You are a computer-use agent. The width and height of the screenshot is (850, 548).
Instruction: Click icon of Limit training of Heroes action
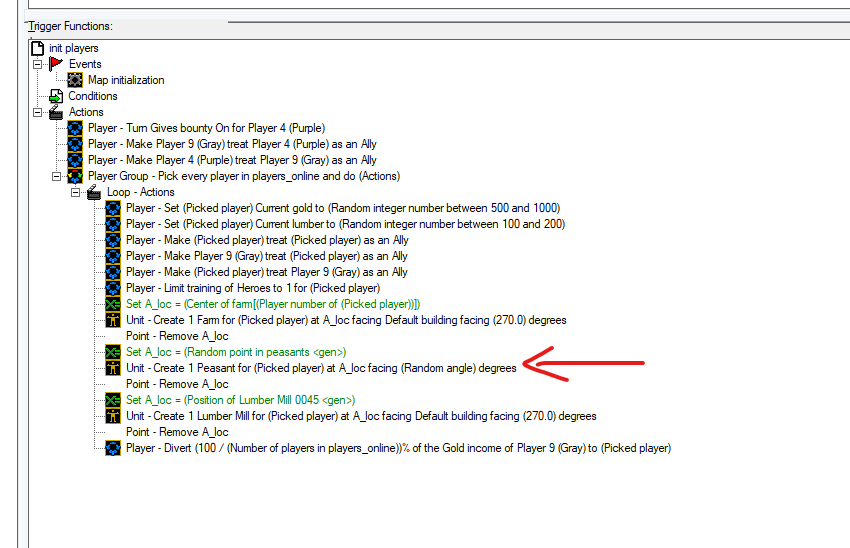pyautogui.click(x=113, y=288)
